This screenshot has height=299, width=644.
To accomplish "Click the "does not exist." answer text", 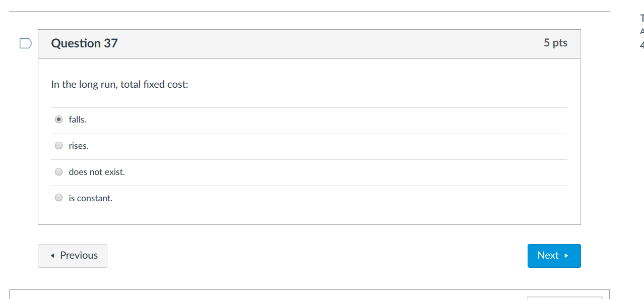I will point(97,172).
